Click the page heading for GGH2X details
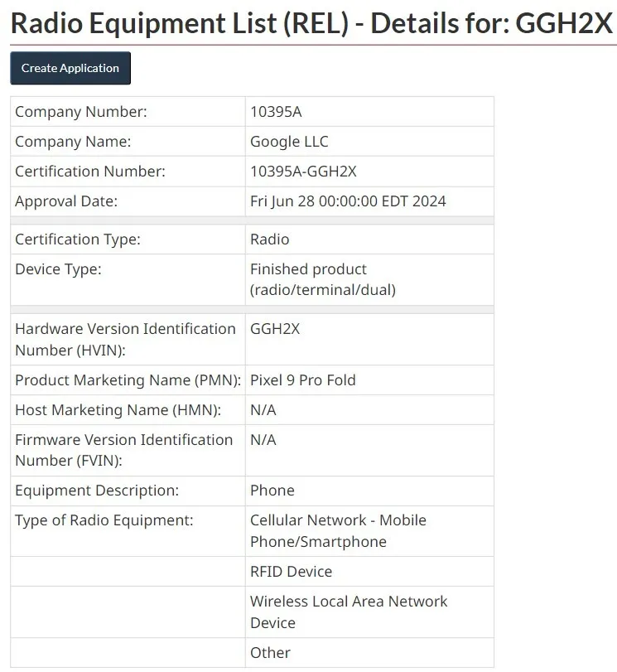 (x=311, y=23)
